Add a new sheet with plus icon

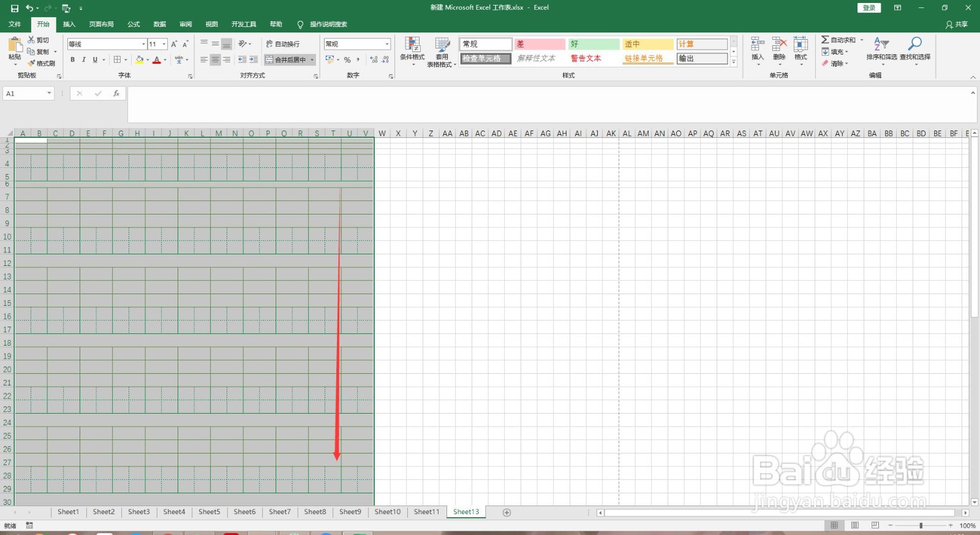[x=507, y=512]
